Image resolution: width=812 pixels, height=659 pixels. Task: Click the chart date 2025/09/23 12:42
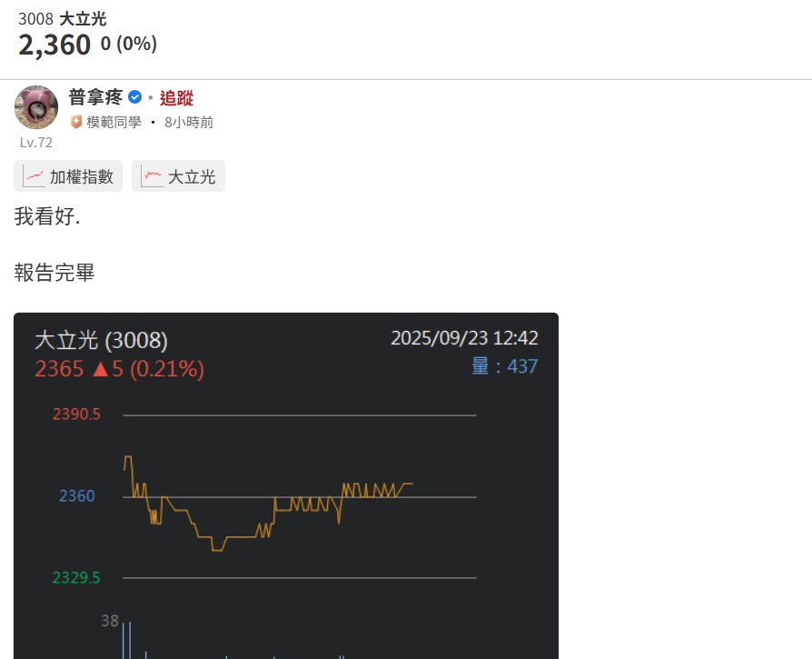464,338
